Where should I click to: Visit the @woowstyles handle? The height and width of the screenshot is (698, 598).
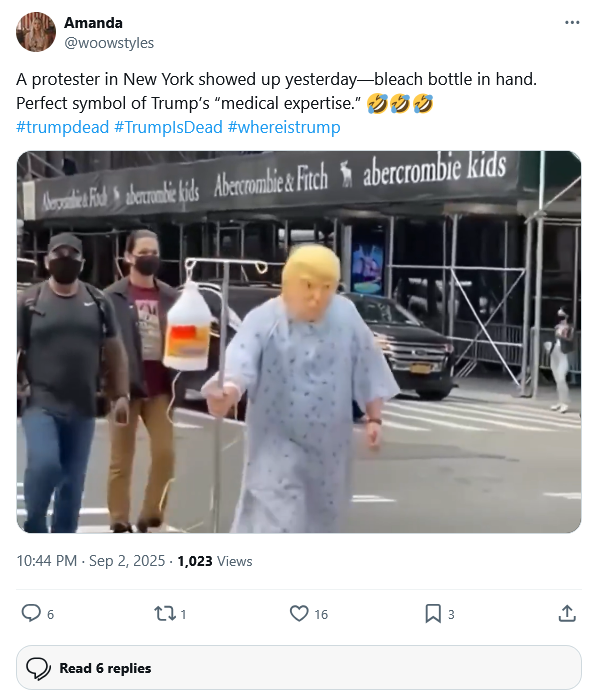click(109, 43)
